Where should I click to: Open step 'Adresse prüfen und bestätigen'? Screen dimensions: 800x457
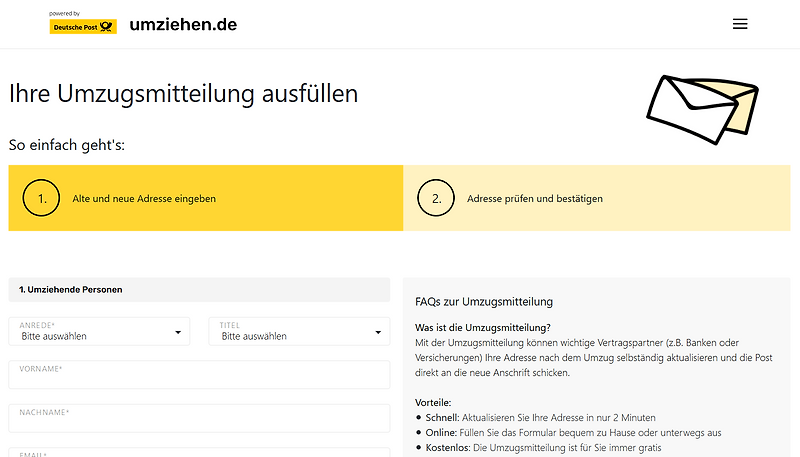(x=597, y=198)
